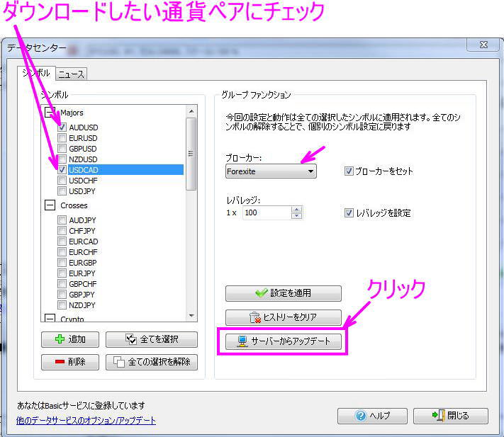Uncheck the USDCAD checkbox
The height and width of the screenshot is (437, 504).
tap(62, 170)
